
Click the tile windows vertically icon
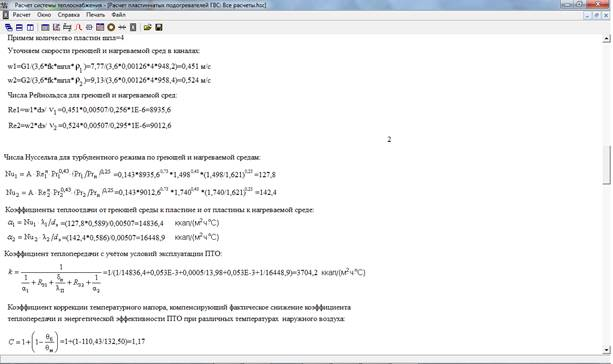pyautogui.click(x=30, y=27)
